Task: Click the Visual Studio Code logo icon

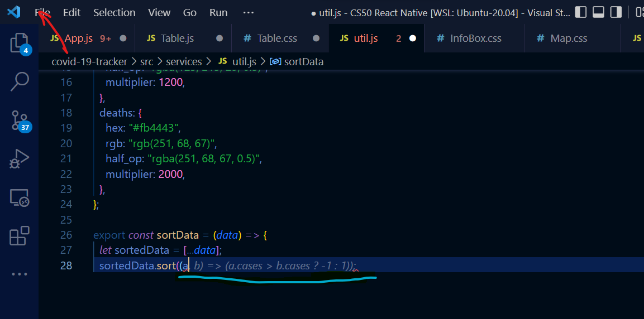Action: point(13,12)
